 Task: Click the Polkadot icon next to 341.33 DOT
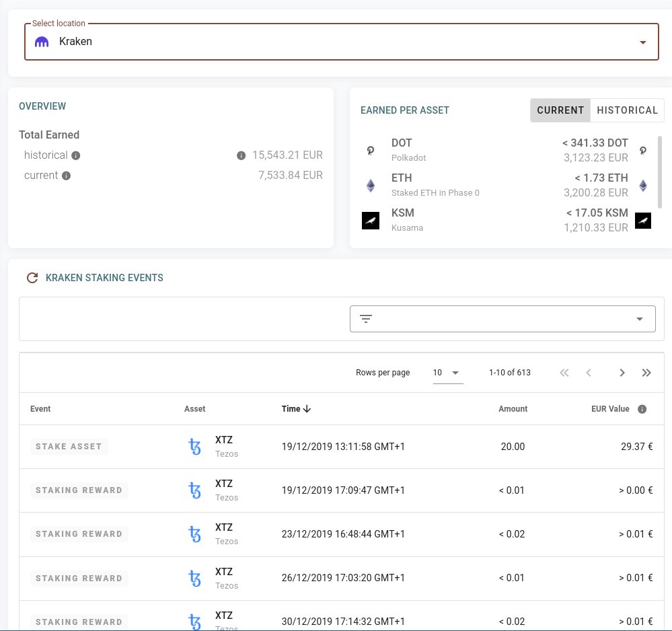[x=643, y=150]
